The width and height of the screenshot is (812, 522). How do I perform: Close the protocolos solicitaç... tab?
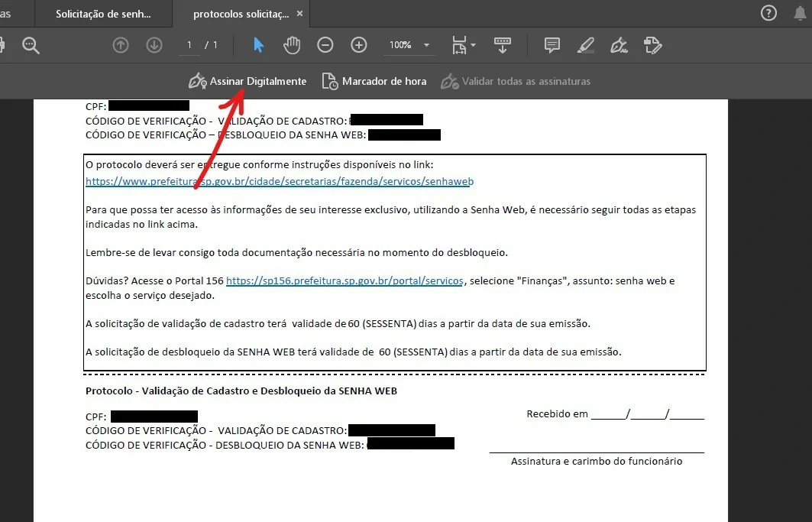(300, 14)
